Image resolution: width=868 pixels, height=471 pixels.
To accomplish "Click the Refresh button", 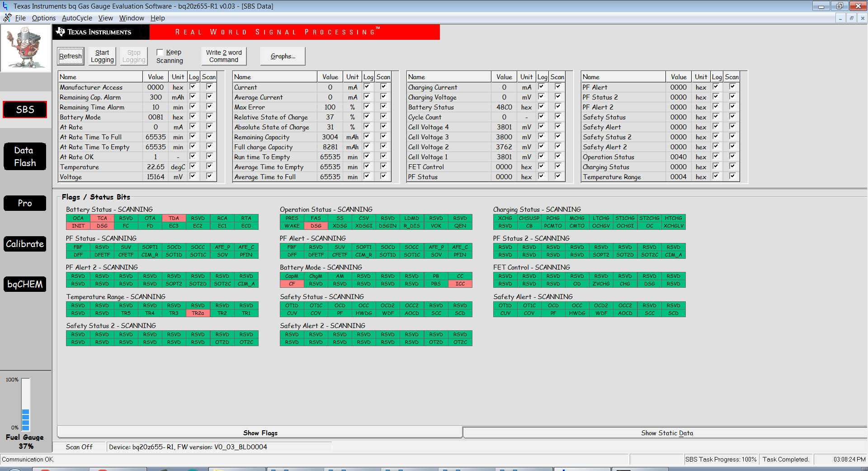I will [x=71, y=56].
